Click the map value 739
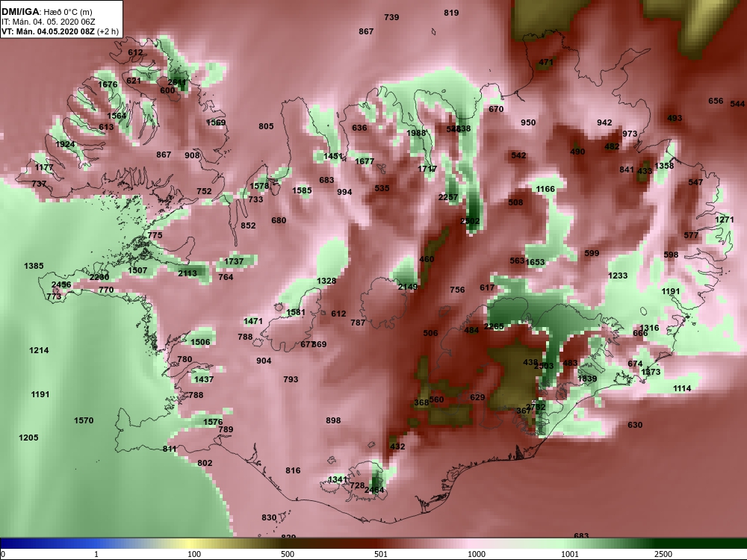 tap(391, 17)
